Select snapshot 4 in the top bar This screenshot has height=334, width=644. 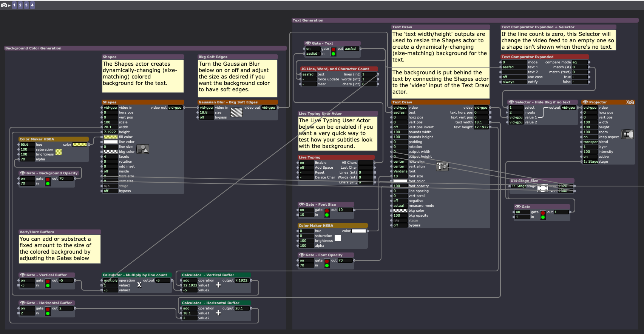(32, 5)
